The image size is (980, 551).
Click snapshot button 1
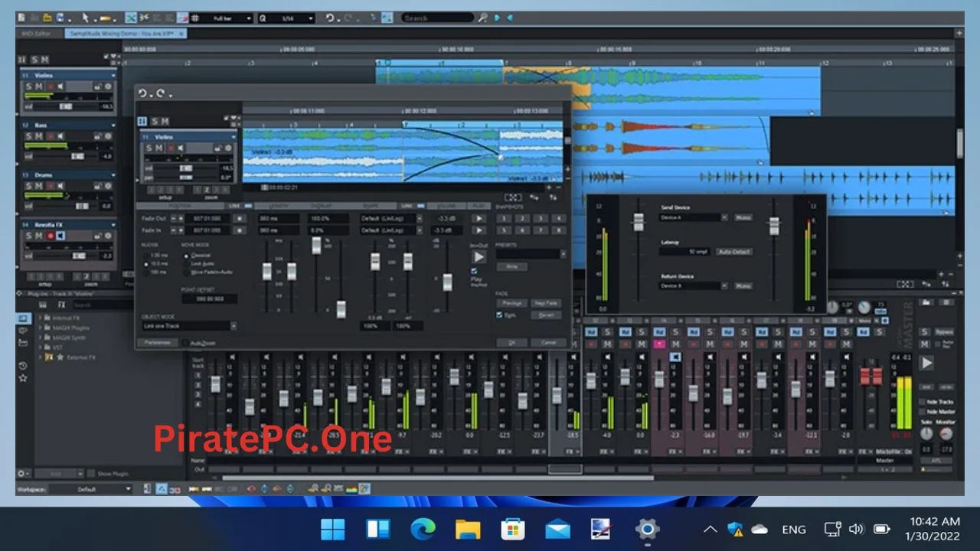pos(504,218)
